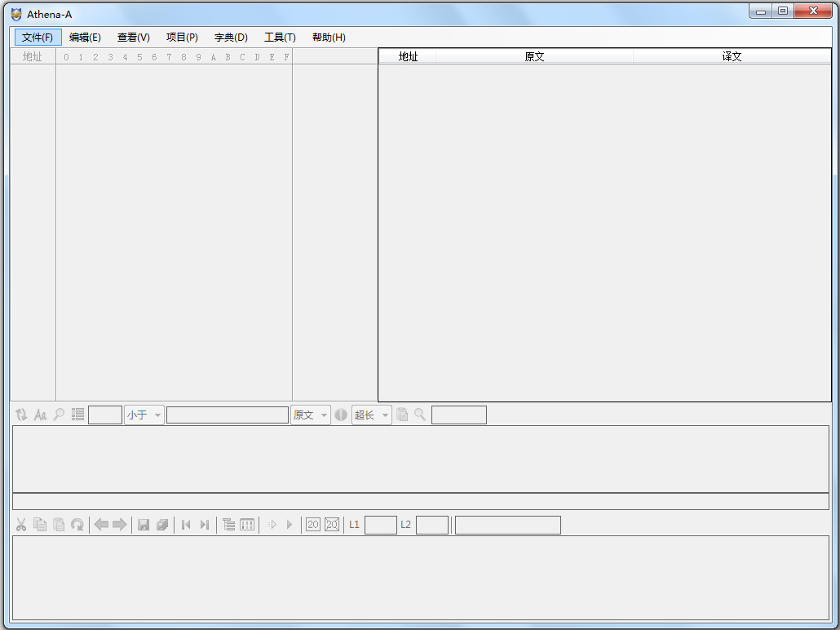Click the magnifier icon beside Aa
Viewport: 840px width, 630px height.
tap(59, 415)
